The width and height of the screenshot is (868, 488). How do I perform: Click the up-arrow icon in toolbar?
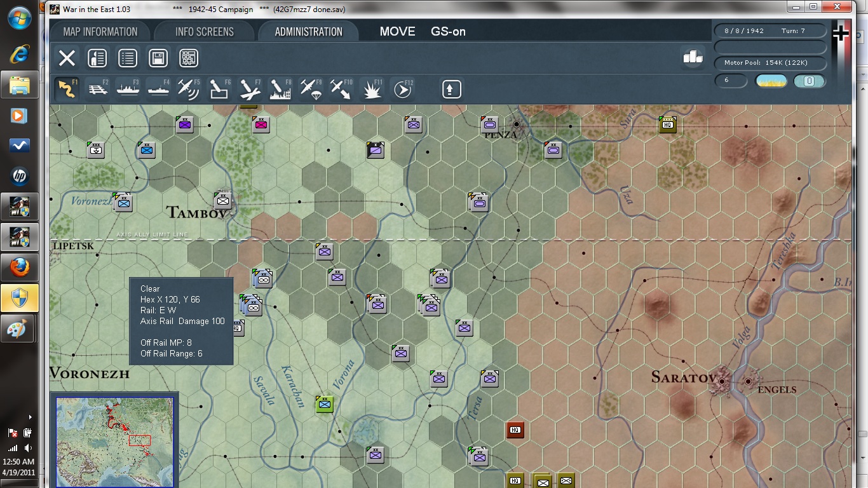(451, 89)
